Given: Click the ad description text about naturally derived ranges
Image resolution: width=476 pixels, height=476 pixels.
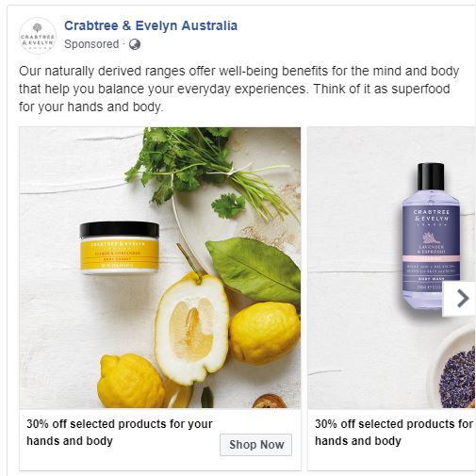Looking at the screenshot, I should 238,89.
